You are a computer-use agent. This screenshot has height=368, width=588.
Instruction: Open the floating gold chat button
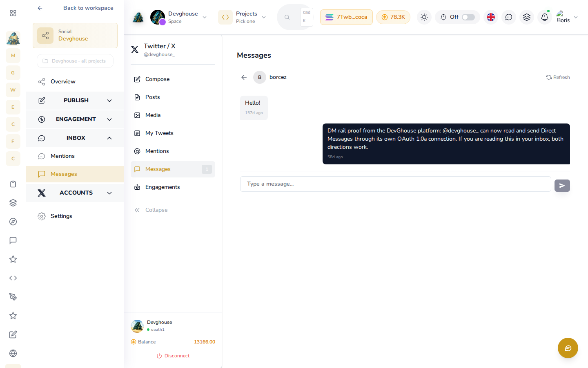(568, 348)
